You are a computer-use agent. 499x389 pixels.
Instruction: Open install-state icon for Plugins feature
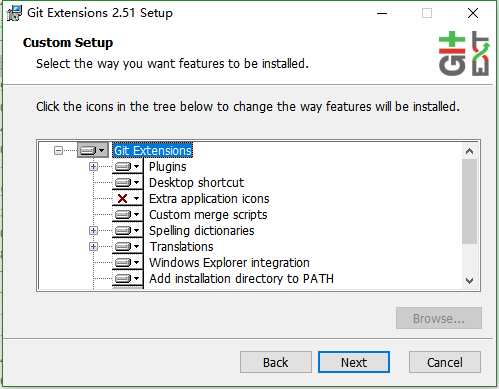coord(127,166)
